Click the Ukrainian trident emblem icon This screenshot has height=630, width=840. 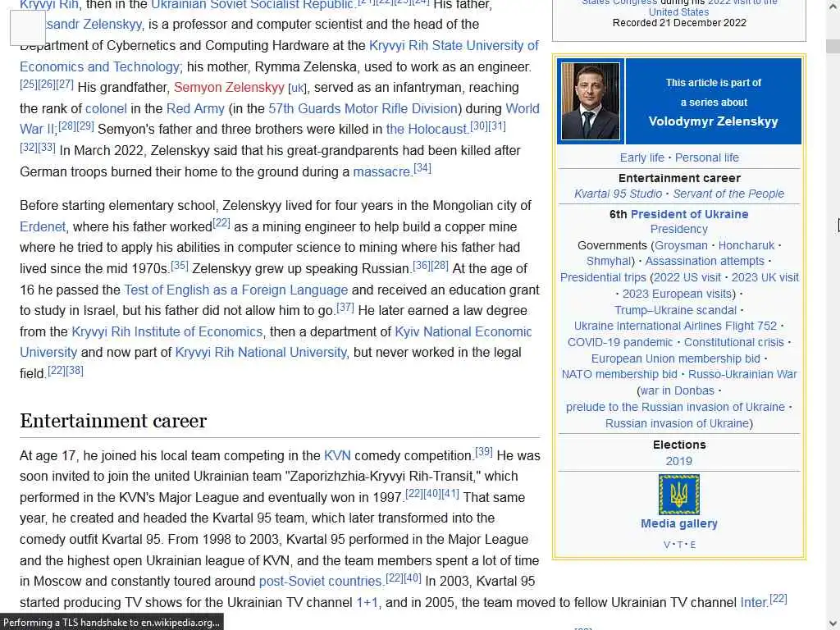point(678,494)
